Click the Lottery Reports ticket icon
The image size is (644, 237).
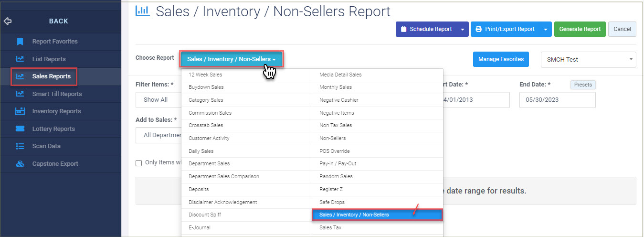click(20, 129)
